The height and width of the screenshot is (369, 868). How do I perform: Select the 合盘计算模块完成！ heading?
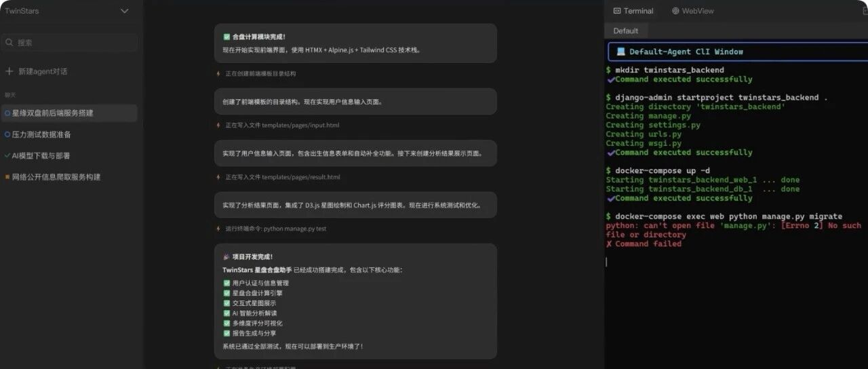(x=259, y=37)
